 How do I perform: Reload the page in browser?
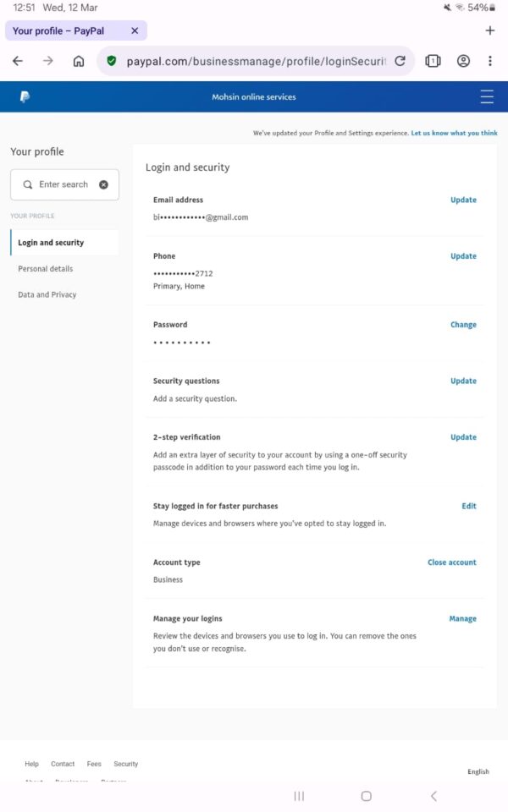[x=400, y=61]
